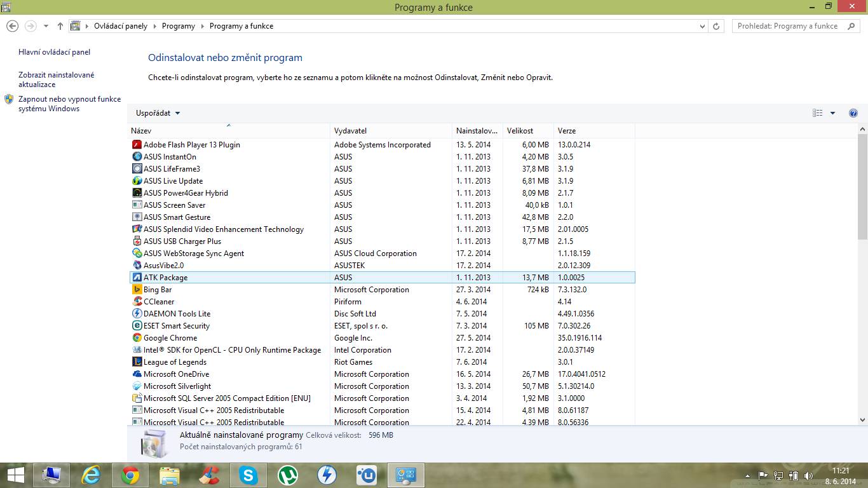Viewport: 868px width, 488px height.
Task: Click the Google Chrome list icon
Action: pos(137,338)
